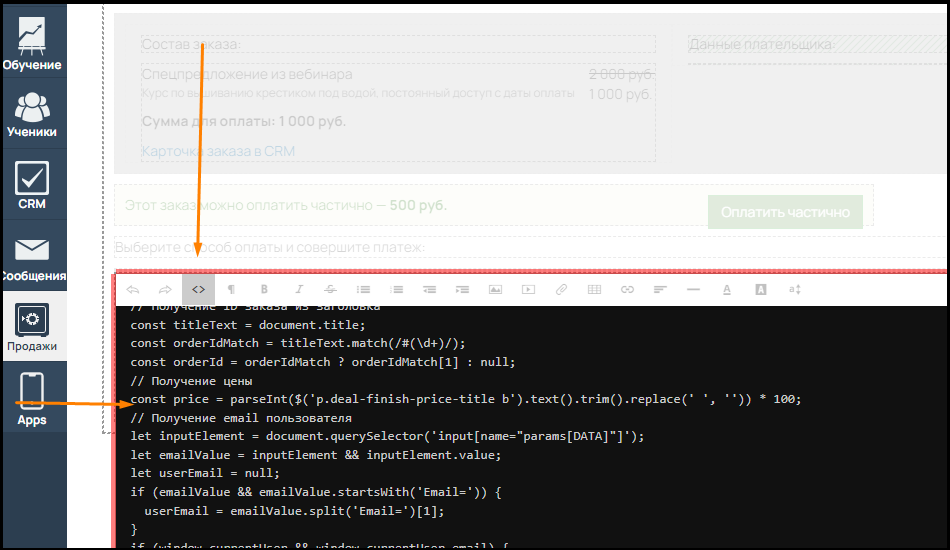Choose the text color tool
Screen dimensions: 950x550
pos(727,290)
